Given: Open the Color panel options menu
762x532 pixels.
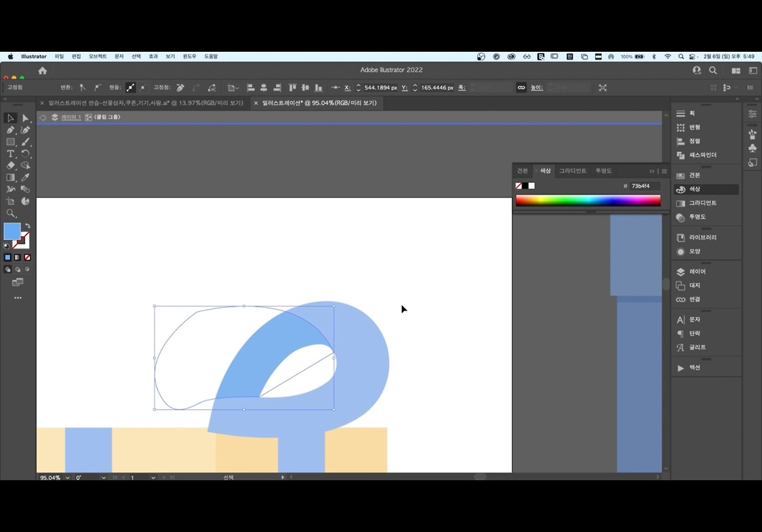Looking at the screenshot, I should point(664,171).
